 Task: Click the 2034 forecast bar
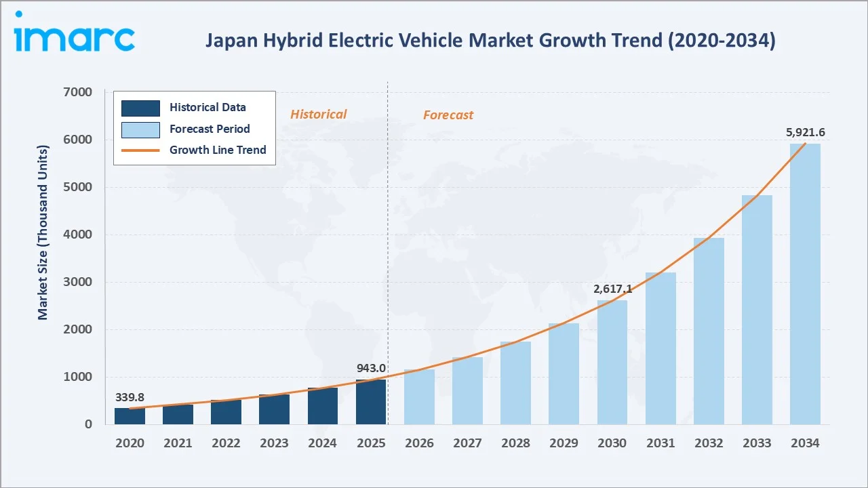pos(805,284)
